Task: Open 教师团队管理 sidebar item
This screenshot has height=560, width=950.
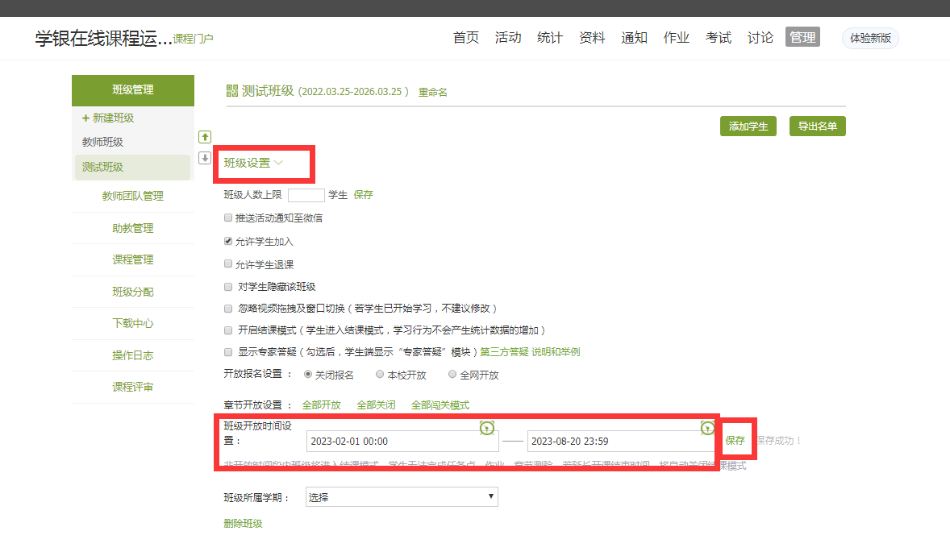Action: tap(133, 196)
